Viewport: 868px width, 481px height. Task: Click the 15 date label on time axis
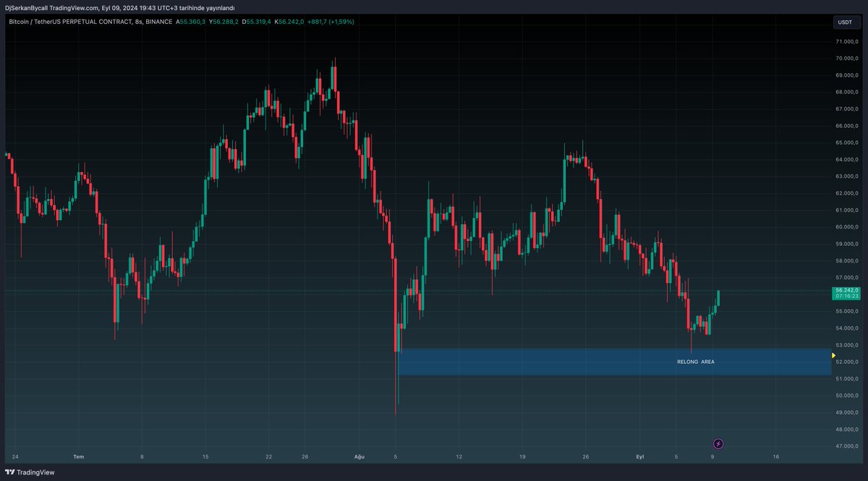[x=205, y=457]
